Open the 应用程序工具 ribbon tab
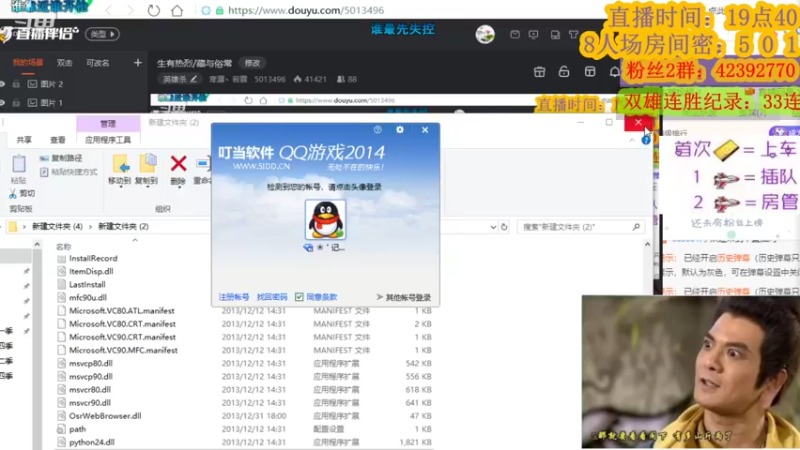The width and height of the screenshot is (800, 450). tap(108, 140)
